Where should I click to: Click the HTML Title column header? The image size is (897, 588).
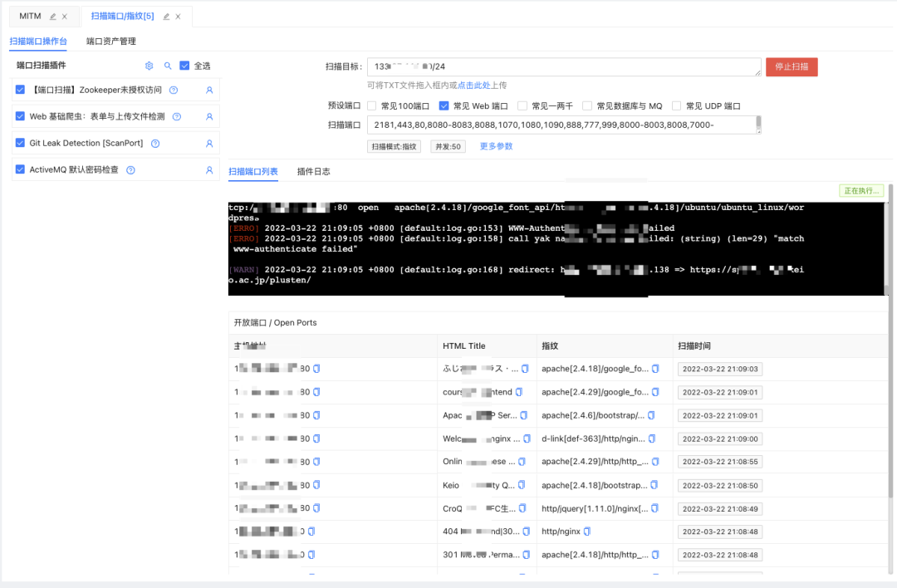[x=464, y=346]
